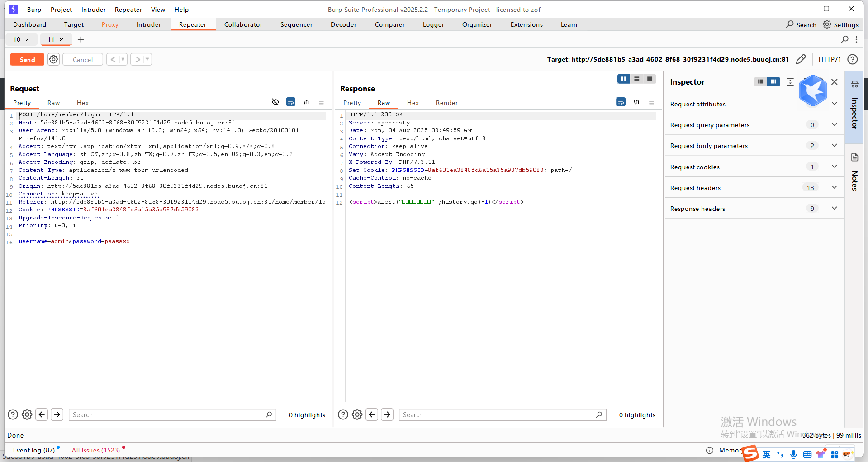Open Event log (87)
The height and width of the screenshot is (462, 868).
[x=34, y=450]
